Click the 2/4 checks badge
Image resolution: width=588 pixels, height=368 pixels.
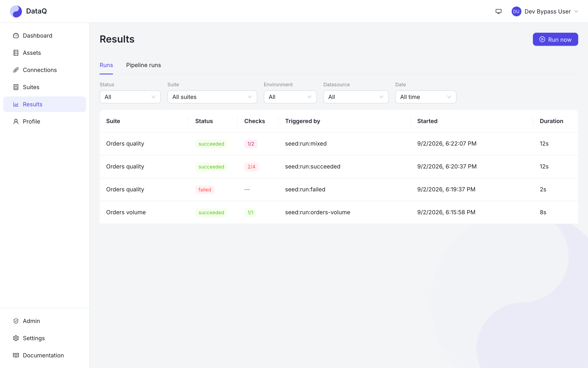point(251,167)
